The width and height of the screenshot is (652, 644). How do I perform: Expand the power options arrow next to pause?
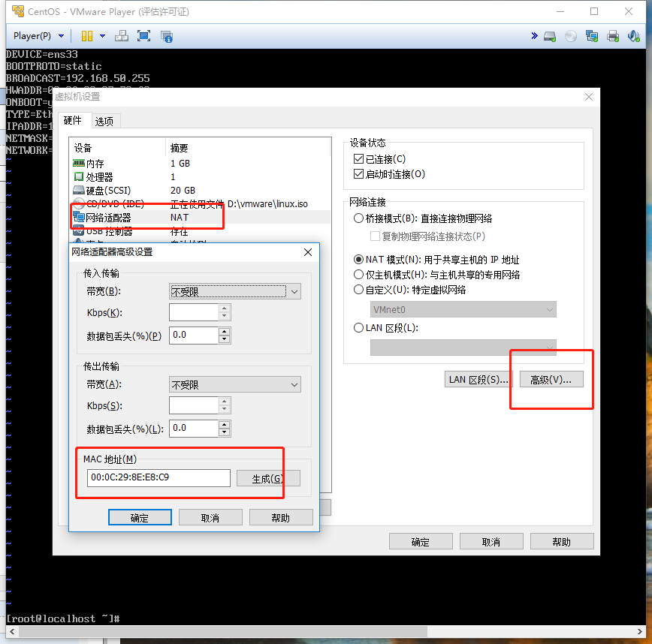(x=102, y=36)
